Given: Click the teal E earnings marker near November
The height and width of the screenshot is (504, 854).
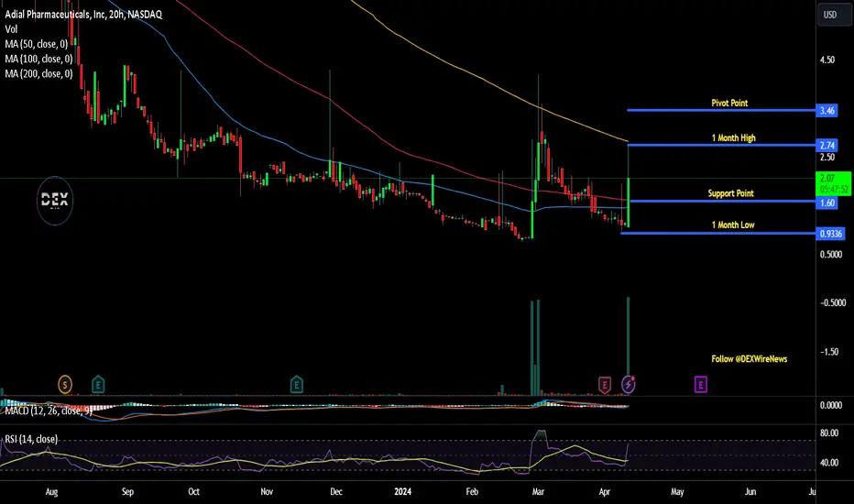Looking at the screenshot, I should [x=296, y=385].
